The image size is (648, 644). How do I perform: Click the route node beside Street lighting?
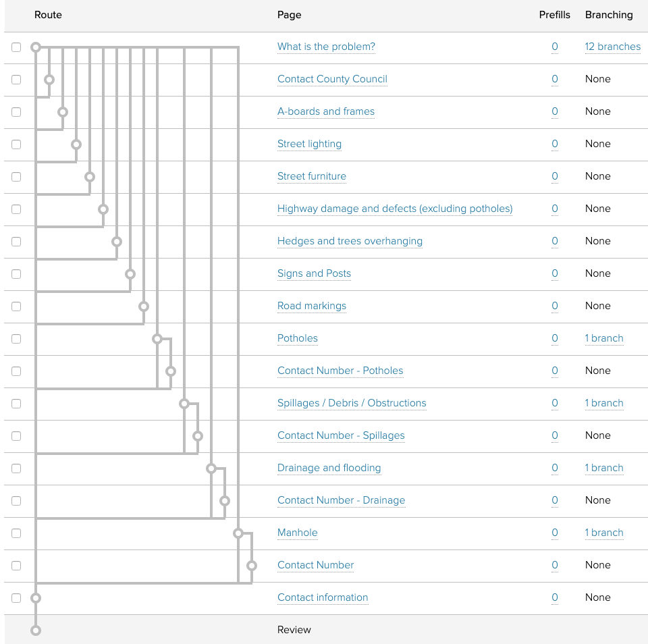(x=76, y=144)
